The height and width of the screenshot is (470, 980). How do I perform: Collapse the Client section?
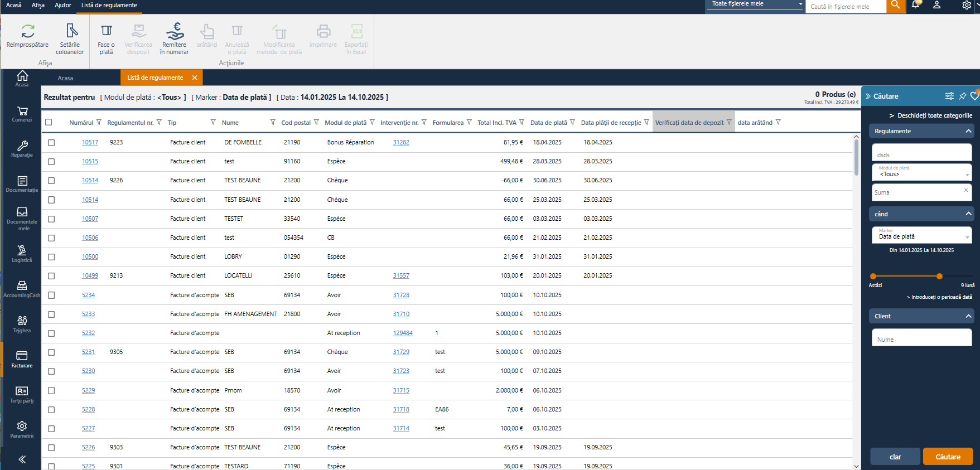[968, 316]
